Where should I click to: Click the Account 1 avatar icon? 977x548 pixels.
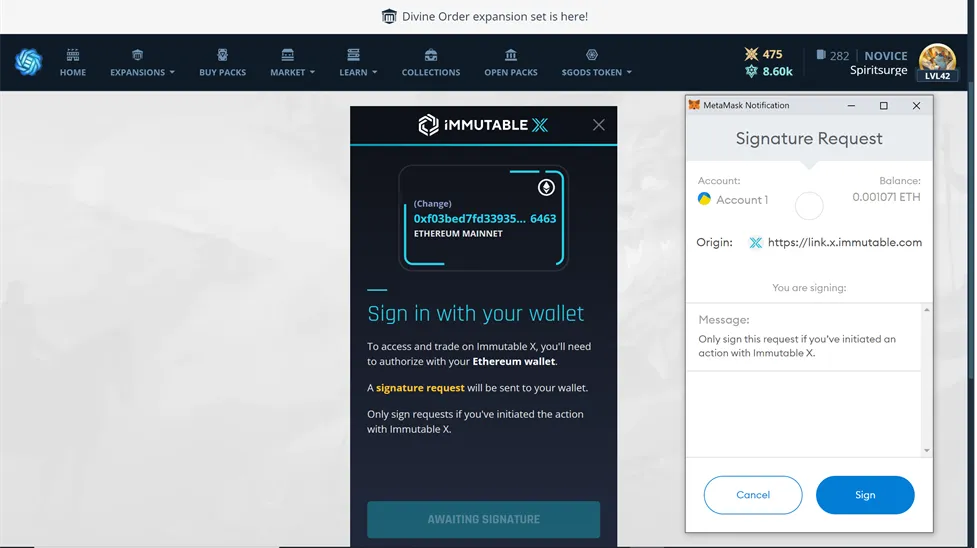[x=704, y=199]
